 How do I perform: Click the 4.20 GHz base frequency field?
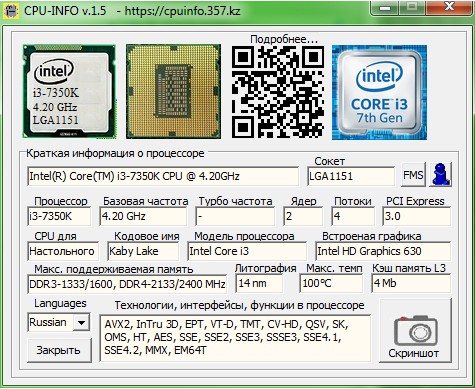[143, 216]
